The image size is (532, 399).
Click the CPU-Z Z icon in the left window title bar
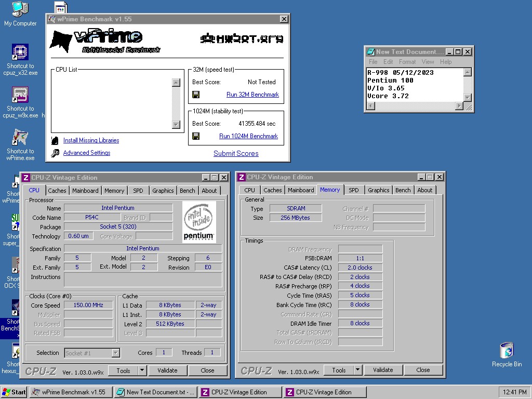pos(26,178)
